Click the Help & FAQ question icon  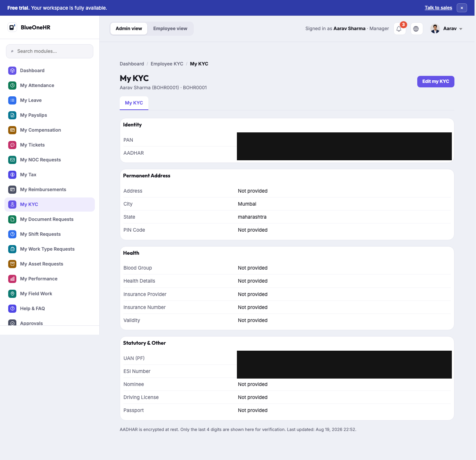12,308
